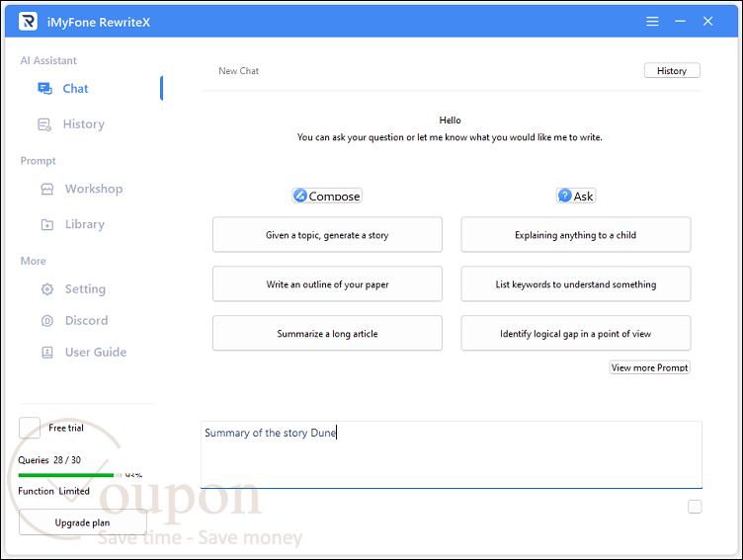Click the 'Hello' greeting text
The width and height of the screenshot is (743, 560).
pos(451,120)
